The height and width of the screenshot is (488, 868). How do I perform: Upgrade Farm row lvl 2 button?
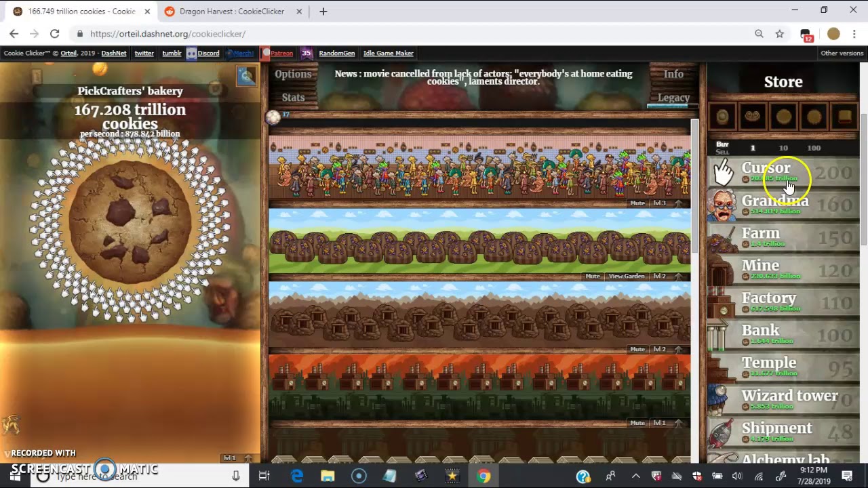(x=668, y=277)
